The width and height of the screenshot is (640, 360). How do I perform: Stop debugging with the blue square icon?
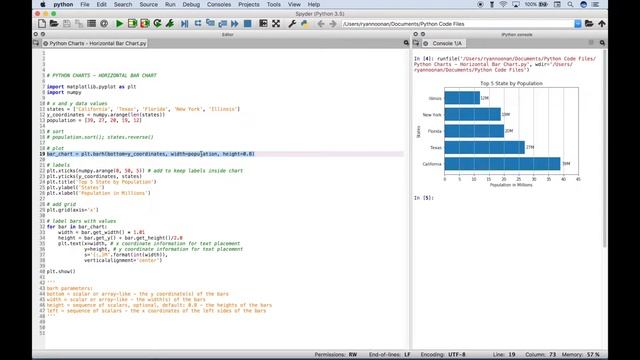point(247,24)
